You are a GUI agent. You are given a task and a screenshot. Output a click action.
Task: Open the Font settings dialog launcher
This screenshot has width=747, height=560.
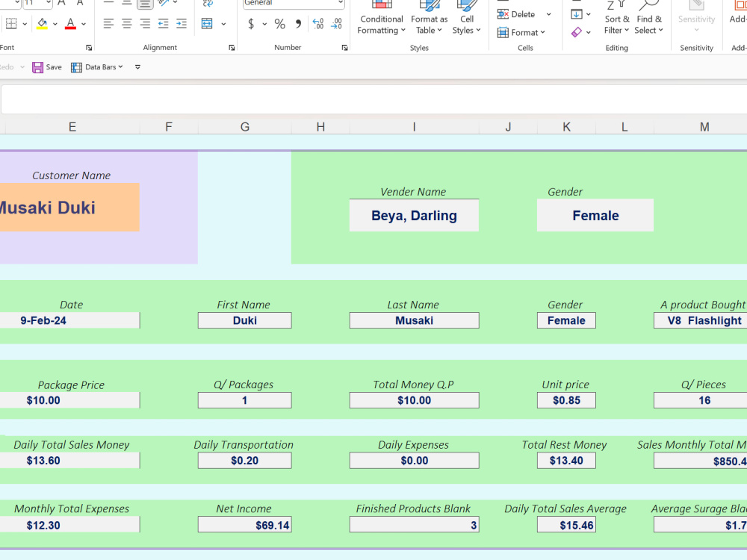point(89,48)
